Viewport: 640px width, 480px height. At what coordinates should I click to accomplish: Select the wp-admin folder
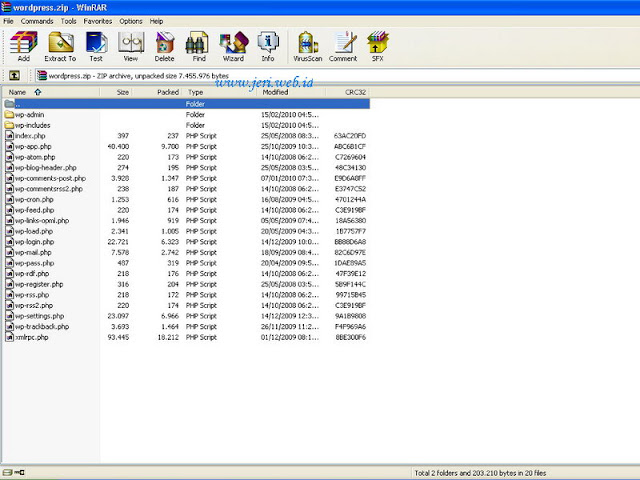(29, 114)
